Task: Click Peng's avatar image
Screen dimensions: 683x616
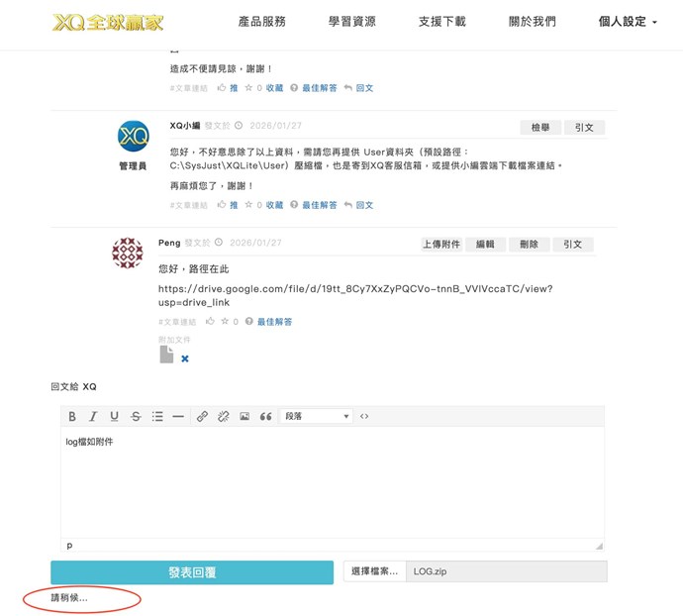Action: (127, 253)
